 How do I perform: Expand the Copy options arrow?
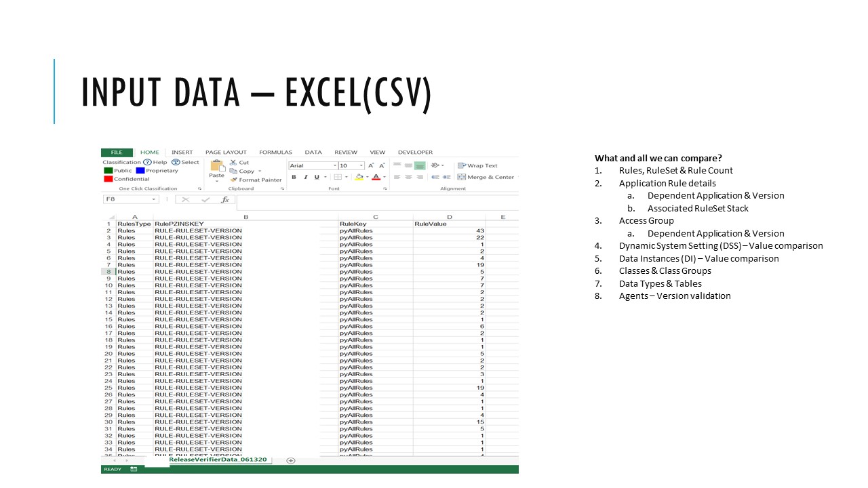(x=260, y=171)
